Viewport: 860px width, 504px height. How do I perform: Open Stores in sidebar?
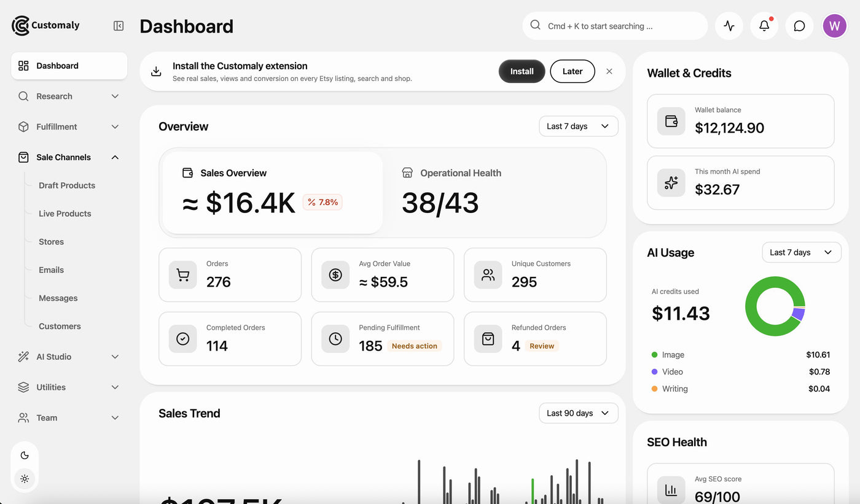[52, 242]
